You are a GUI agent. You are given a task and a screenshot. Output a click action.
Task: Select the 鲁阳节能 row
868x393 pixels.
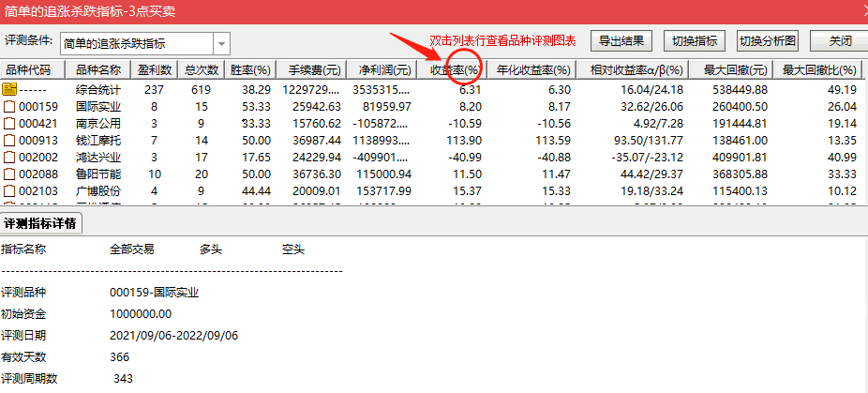tap(432, 174)
